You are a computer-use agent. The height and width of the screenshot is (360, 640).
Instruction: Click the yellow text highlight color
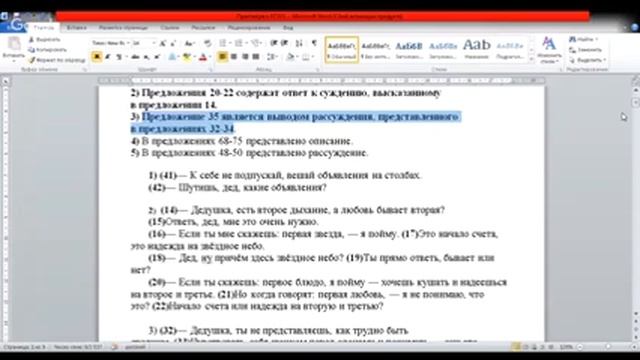click(x=187, y=57)
